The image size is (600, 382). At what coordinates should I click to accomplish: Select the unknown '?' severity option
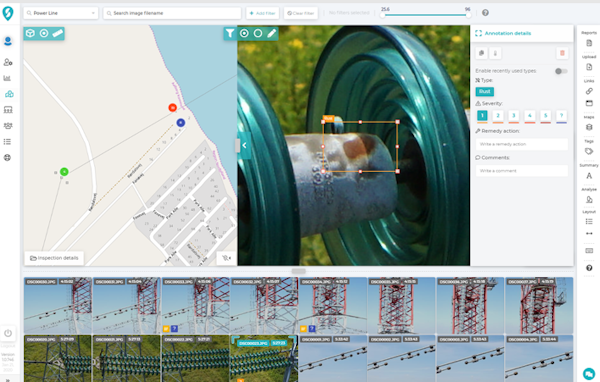coord(561,115)
